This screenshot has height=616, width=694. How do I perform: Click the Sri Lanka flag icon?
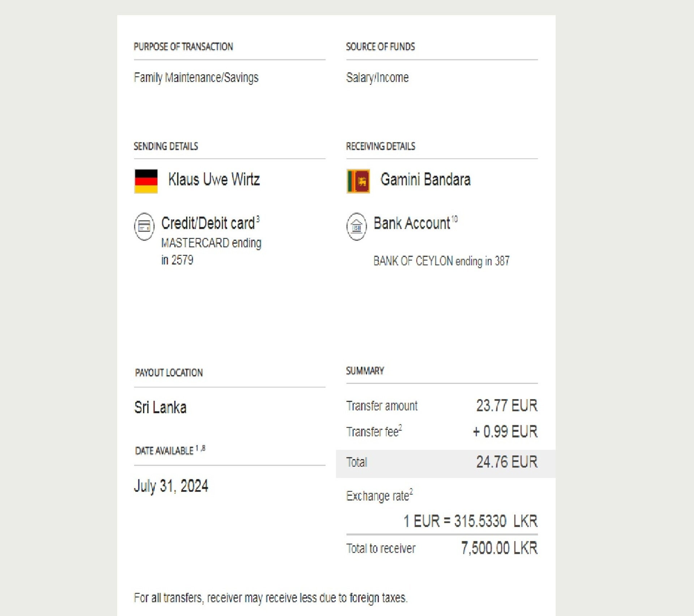358,181
